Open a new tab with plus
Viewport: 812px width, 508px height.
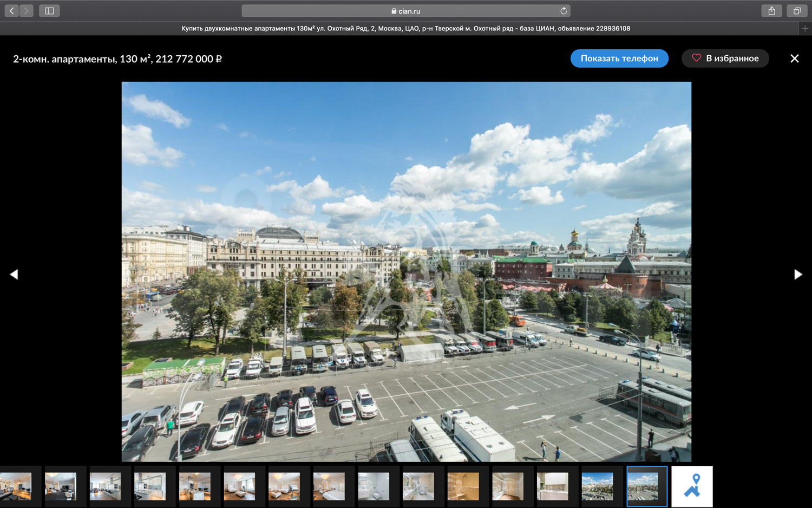pyautogui.click(x=805, y=29)
